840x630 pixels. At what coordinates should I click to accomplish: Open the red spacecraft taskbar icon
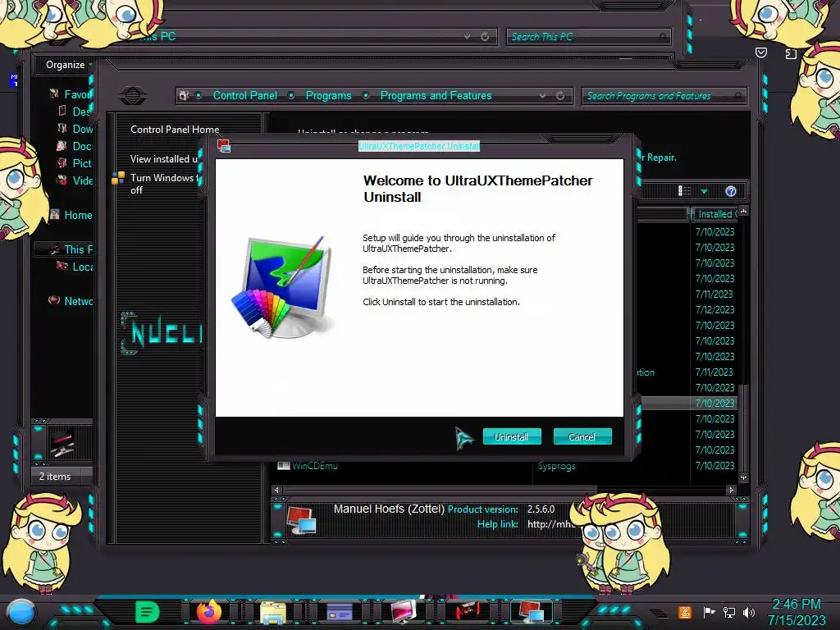pyautogui.click(x=467, y=611)
